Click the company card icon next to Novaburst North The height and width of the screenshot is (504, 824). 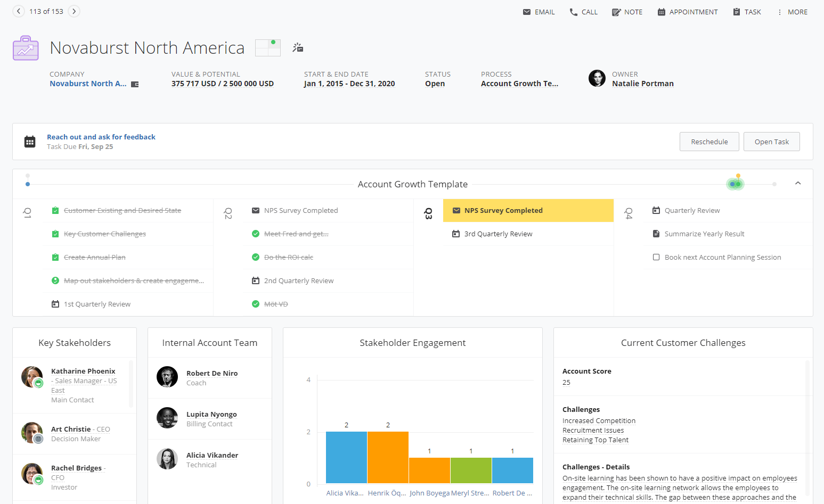[135, 84]
